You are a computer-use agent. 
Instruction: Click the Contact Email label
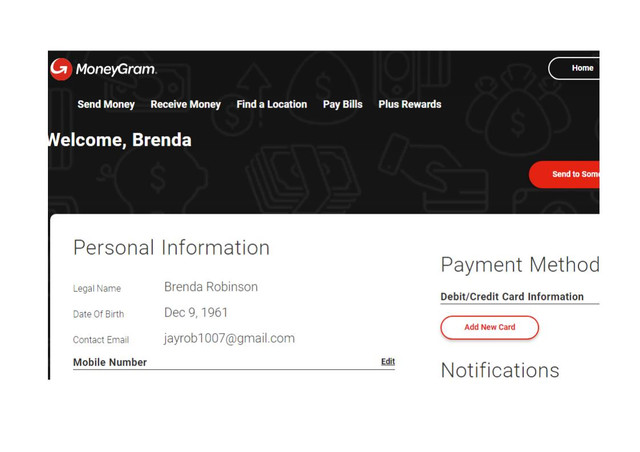[x=101, y=340]
